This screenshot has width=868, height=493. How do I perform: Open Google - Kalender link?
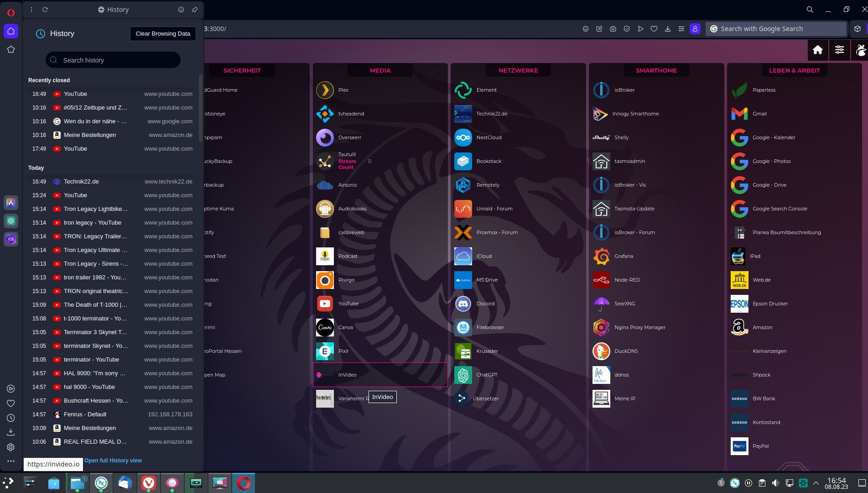tap(774, 137)
